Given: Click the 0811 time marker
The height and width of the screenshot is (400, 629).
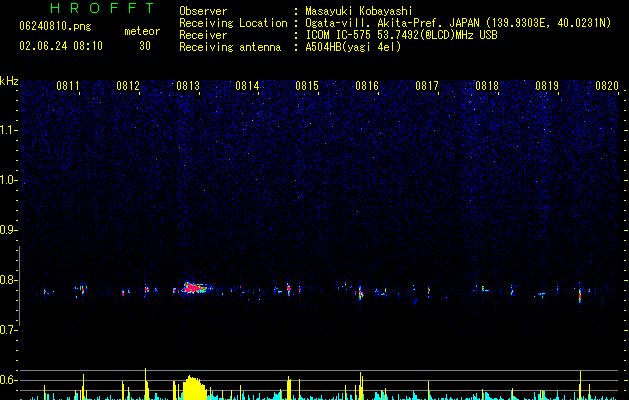Looking at the screenshot, I should 68,86.
